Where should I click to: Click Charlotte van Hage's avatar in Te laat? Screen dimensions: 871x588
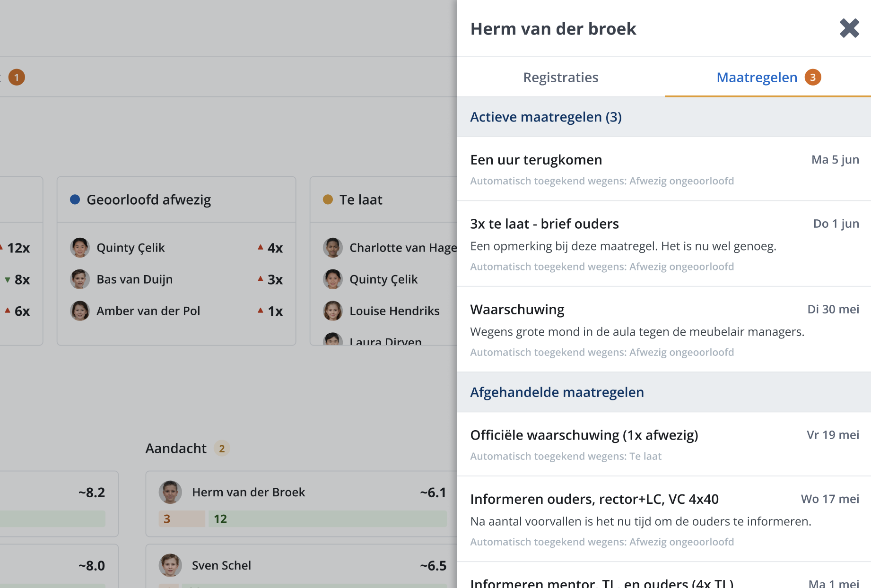click(333, 248)
